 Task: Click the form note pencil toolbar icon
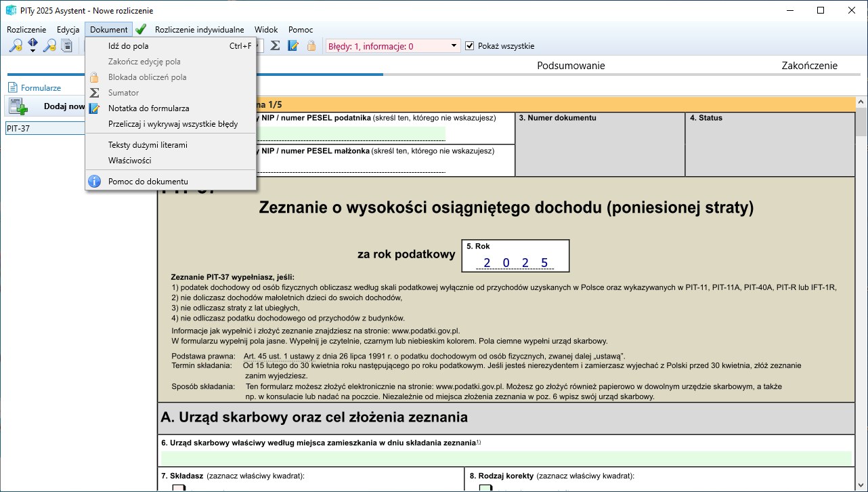tap(293, 46)
